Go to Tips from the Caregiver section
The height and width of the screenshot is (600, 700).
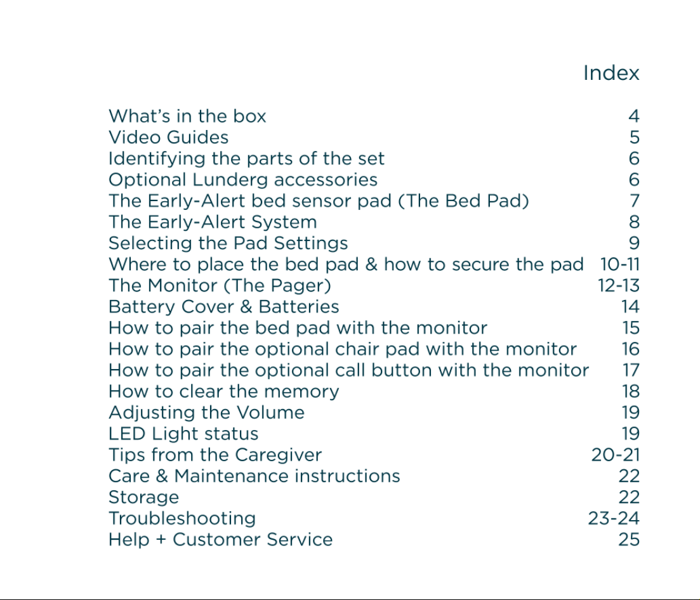tap(215, 455)
